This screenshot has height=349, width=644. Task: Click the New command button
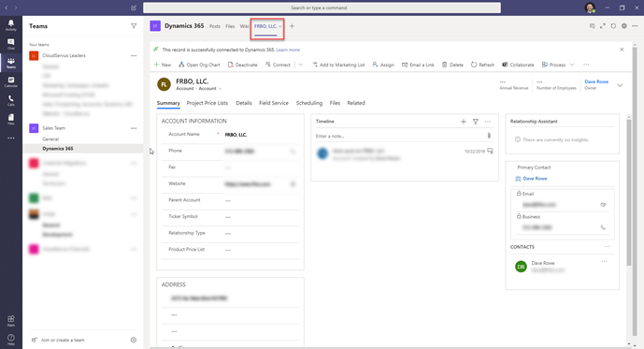[163, 65]
